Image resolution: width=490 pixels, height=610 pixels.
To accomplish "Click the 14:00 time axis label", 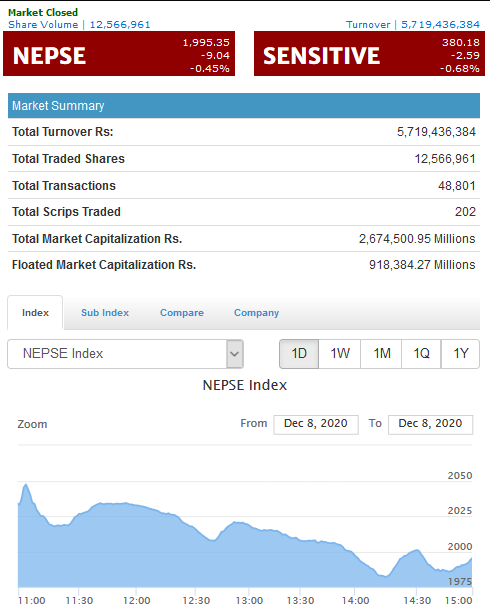I will (x=355, y=601).
